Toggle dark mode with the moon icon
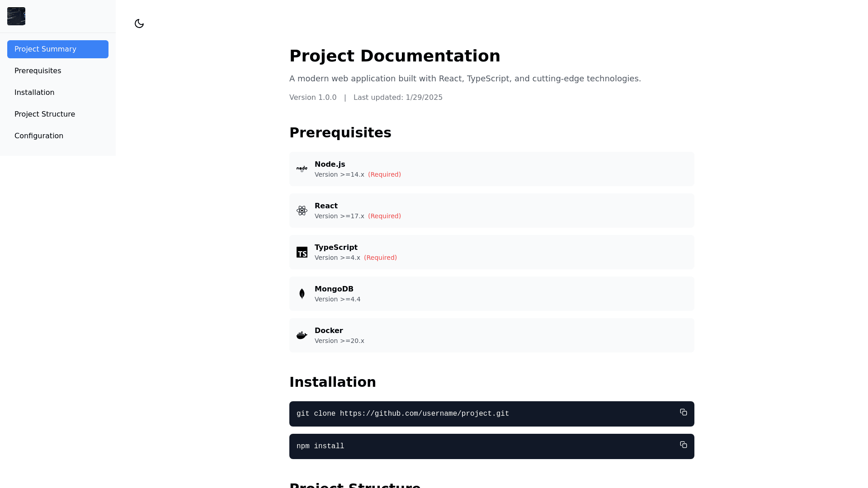868x488 pixels. [139, 23]
